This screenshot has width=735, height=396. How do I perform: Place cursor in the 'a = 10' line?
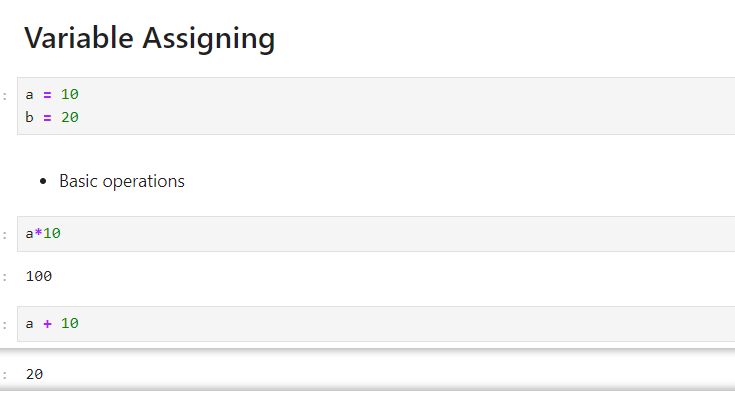point(52,94)
